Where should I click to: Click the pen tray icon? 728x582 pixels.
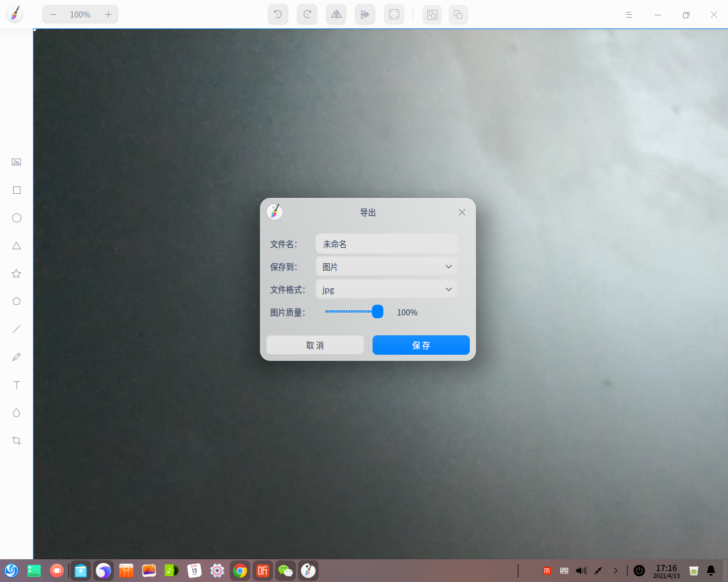598,571
